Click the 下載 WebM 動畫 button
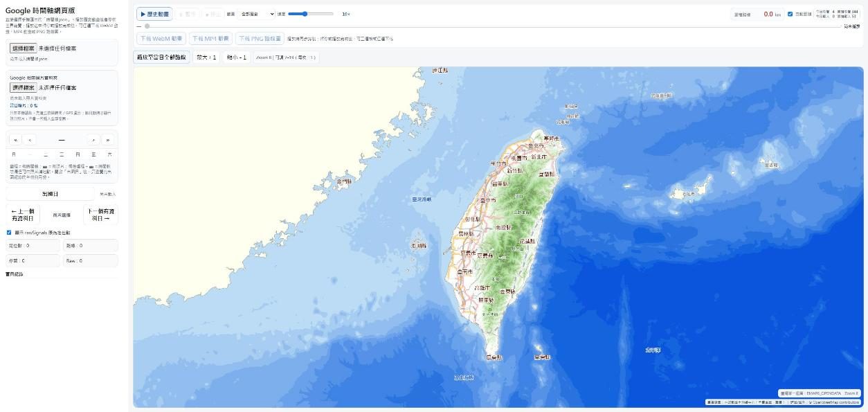Screen dimensions: 868x412 coord(161,39)
